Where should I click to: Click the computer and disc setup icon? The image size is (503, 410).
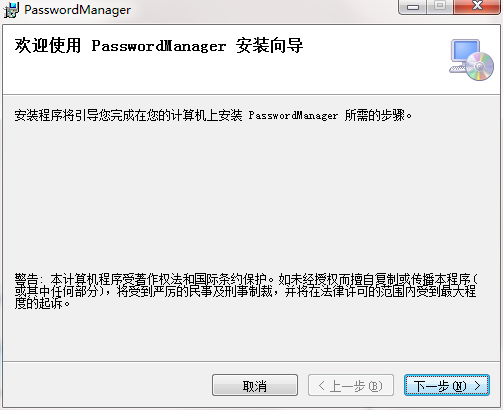click(471, 60)
